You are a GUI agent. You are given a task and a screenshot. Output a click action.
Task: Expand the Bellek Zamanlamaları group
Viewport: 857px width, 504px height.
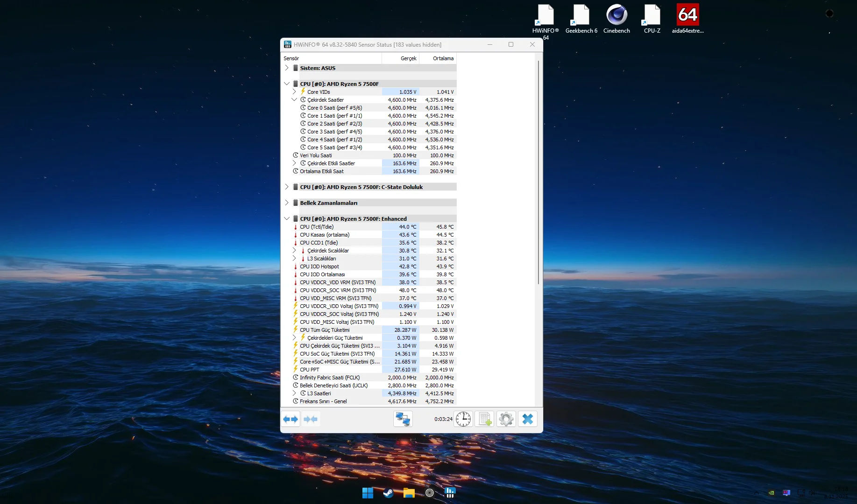tap(287, 203)
